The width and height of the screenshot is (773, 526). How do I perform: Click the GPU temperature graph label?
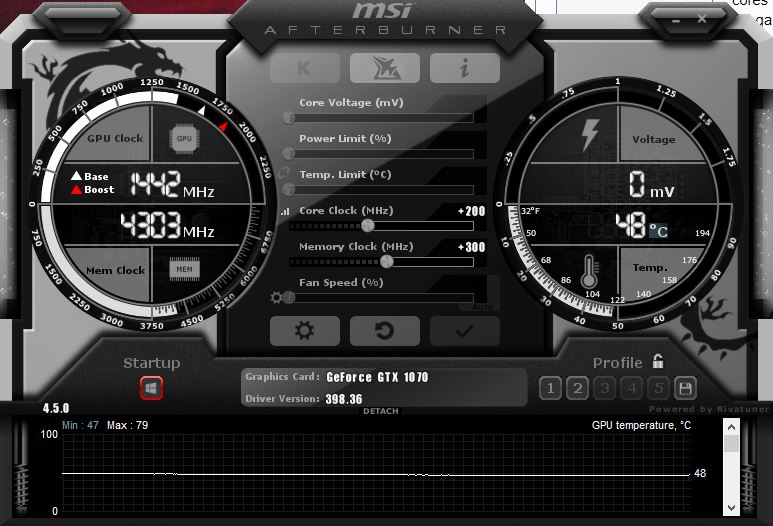pyautogui.click(x=641, y=425)
